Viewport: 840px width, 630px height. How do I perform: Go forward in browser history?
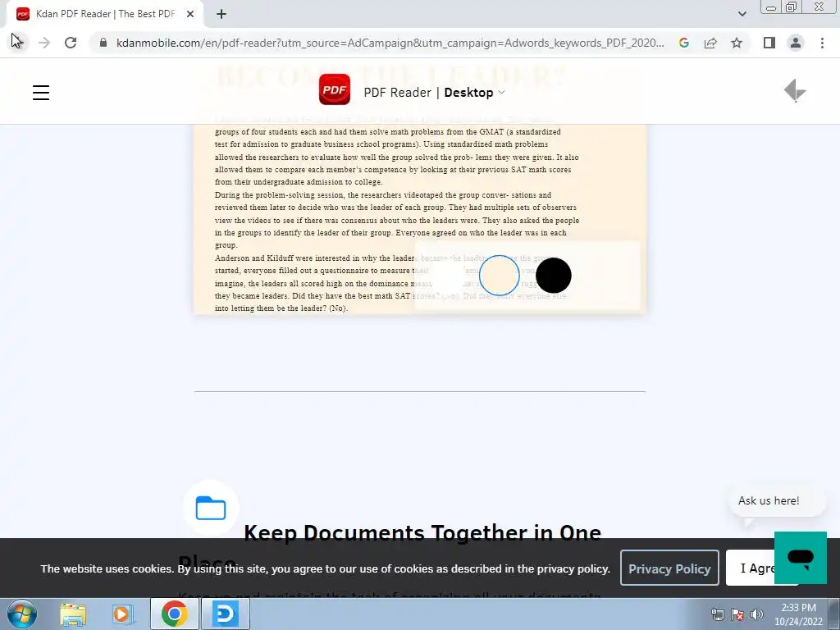click(x=44, y=43)
